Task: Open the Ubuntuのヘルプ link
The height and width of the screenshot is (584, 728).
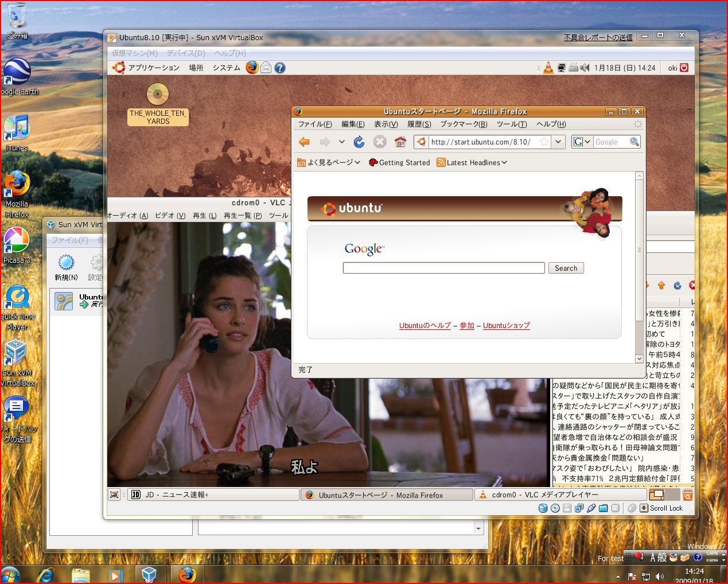Action: 425,325
